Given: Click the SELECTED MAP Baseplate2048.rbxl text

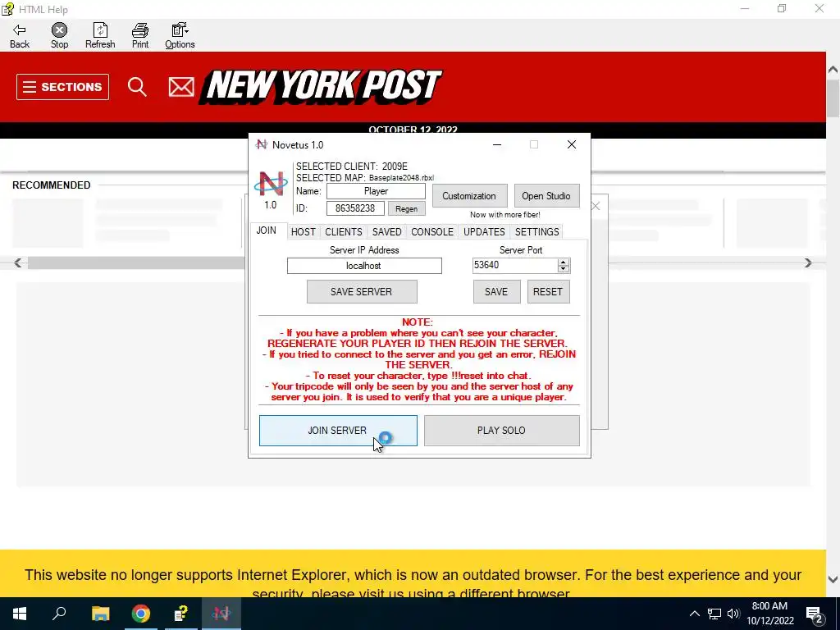Looking at the screenshot, I should pos(365,178).
